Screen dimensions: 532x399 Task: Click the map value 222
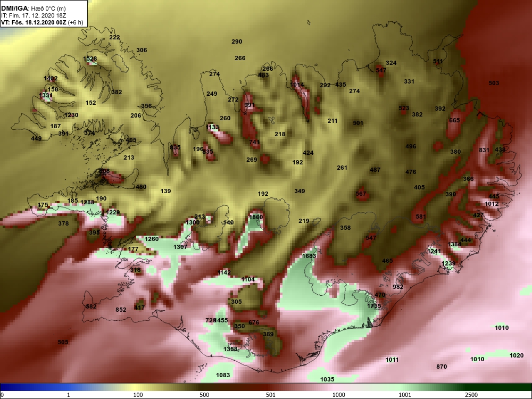coord(115,37)
